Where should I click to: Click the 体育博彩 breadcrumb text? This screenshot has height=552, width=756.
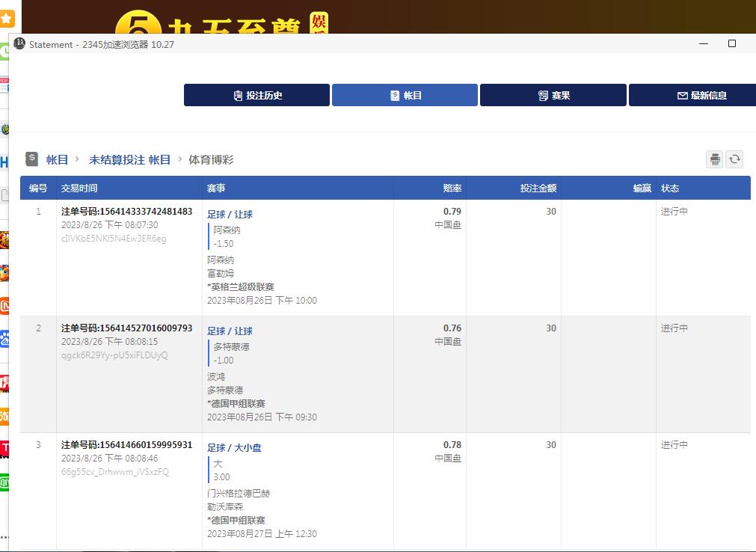pos(211,159)
